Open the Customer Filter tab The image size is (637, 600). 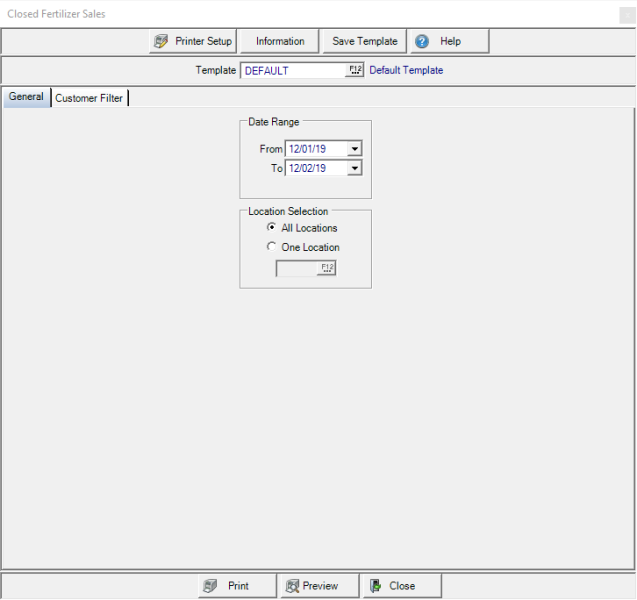[x=89, y=98]
